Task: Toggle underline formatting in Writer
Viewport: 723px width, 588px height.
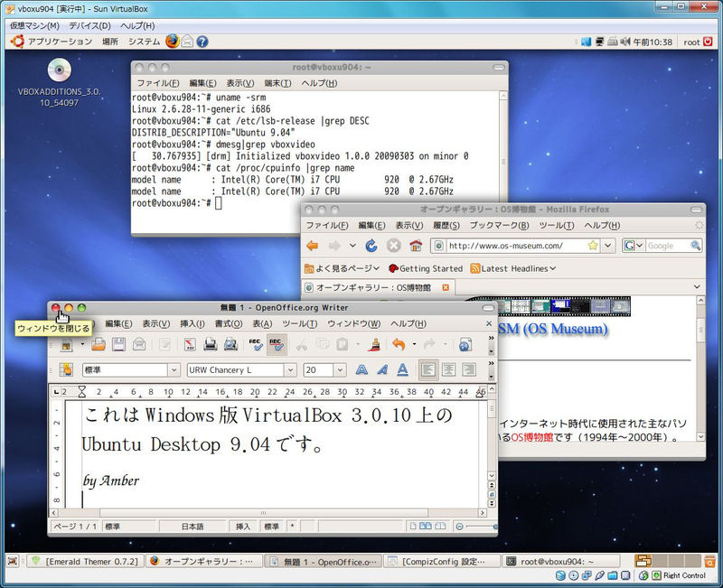Action: 402,369
